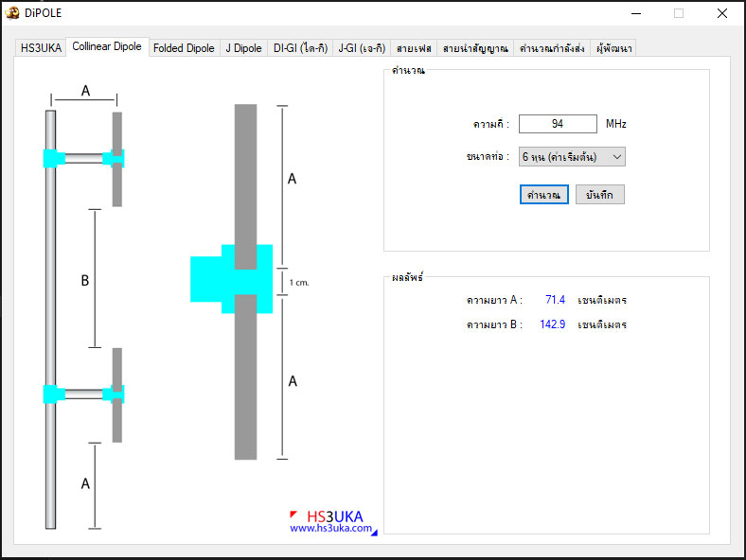Click the 1 cm. gap label in diagram

(299, 283)
